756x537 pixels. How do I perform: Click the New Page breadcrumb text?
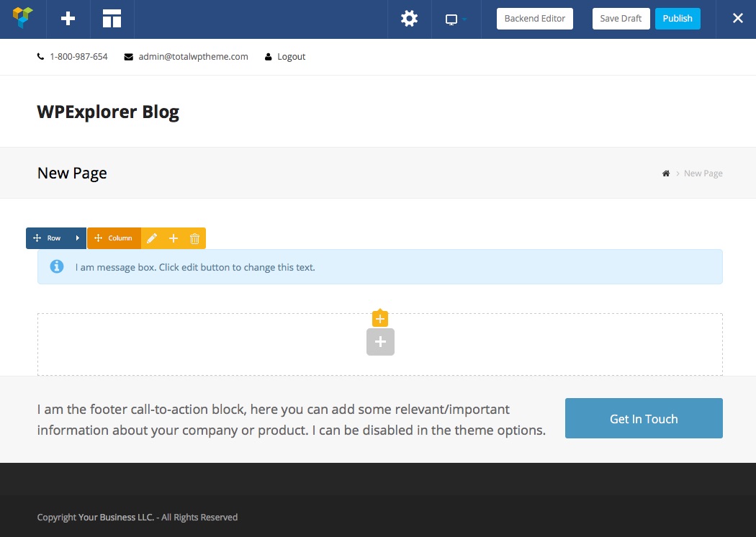pyautogui.click(x=703, y=173)
